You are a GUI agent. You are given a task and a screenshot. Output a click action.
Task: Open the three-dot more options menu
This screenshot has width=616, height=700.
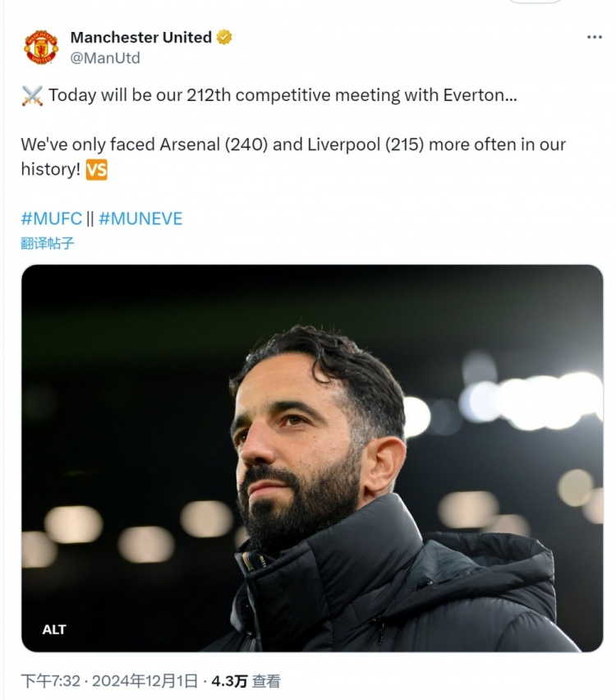pos(594,37)
